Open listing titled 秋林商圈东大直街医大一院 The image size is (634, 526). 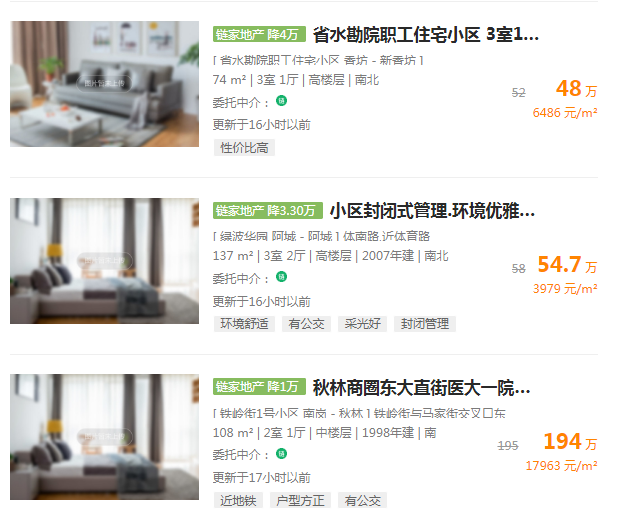coord(421,387)
